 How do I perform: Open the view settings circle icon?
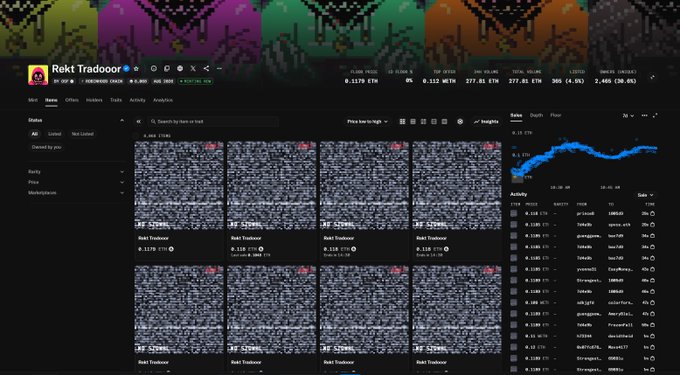pyautogui.click(x=460, y=122)
